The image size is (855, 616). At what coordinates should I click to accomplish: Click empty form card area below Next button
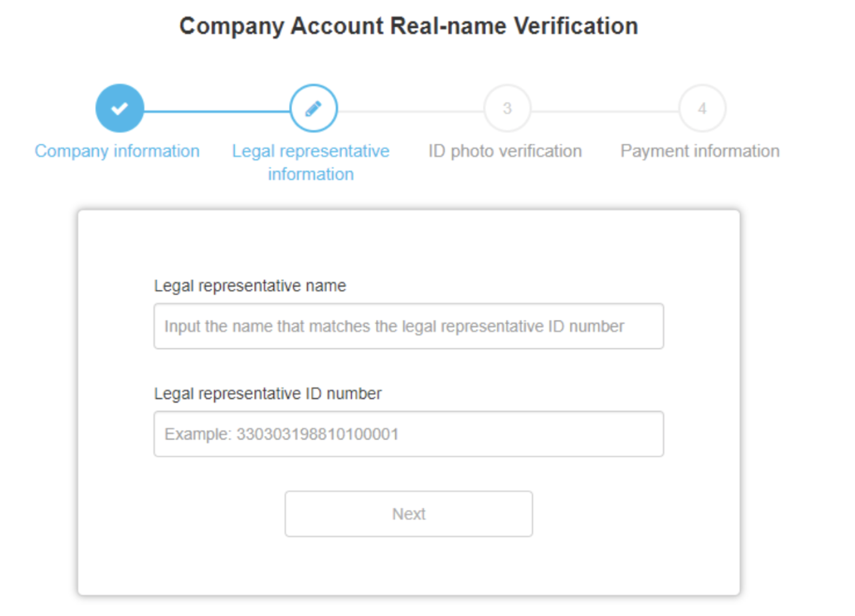pyautogui.click(x=408, y=566)
